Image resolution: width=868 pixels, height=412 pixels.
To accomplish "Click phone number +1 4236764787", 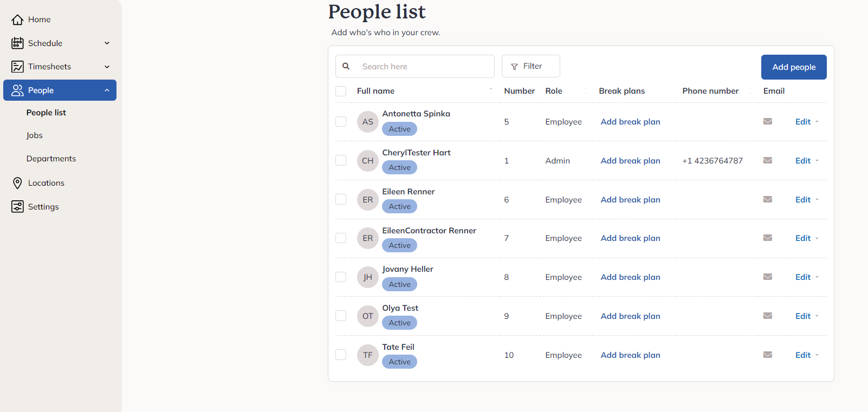I will coord(712,161).
